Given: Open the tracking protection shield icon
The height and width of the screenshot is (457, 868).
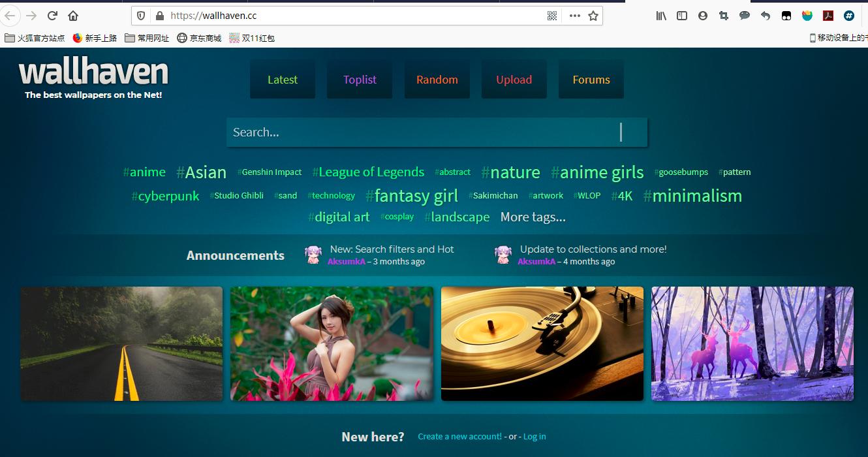Looking at the screenshot, I should tap(141, 16).
